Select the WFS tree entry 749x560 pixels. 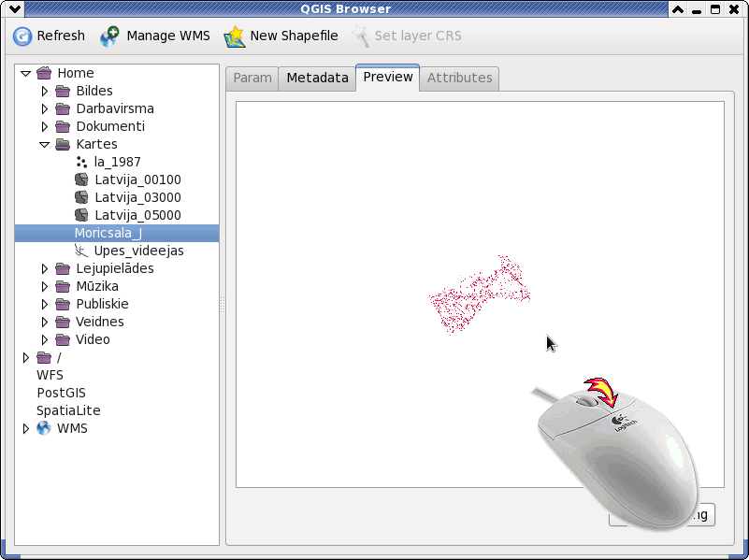click(x=50, y=375)
